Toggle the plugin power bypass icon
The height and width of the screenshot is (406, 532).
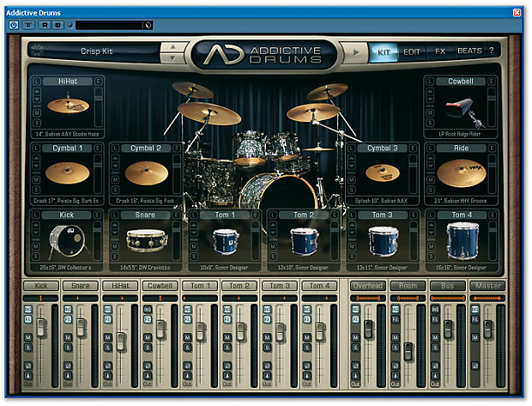pos(14,25)
